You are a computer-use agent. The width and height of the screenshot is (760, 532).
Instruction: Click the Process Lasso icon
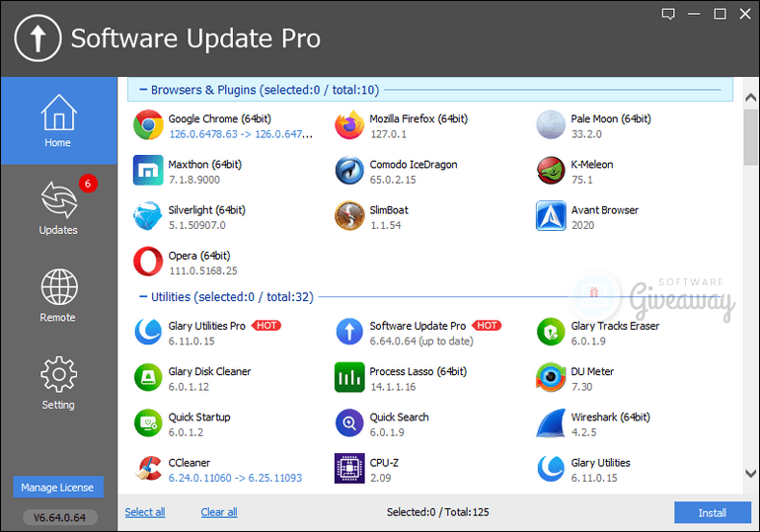(349, 377)
